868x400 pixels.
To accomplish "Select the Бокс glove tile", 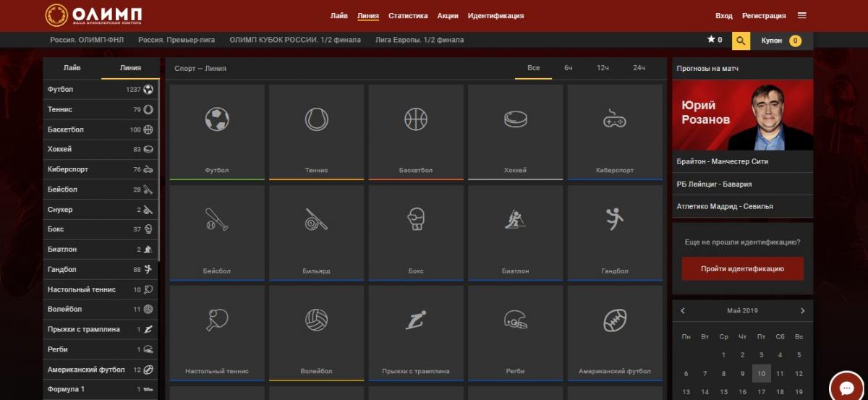I will (416, 233).
